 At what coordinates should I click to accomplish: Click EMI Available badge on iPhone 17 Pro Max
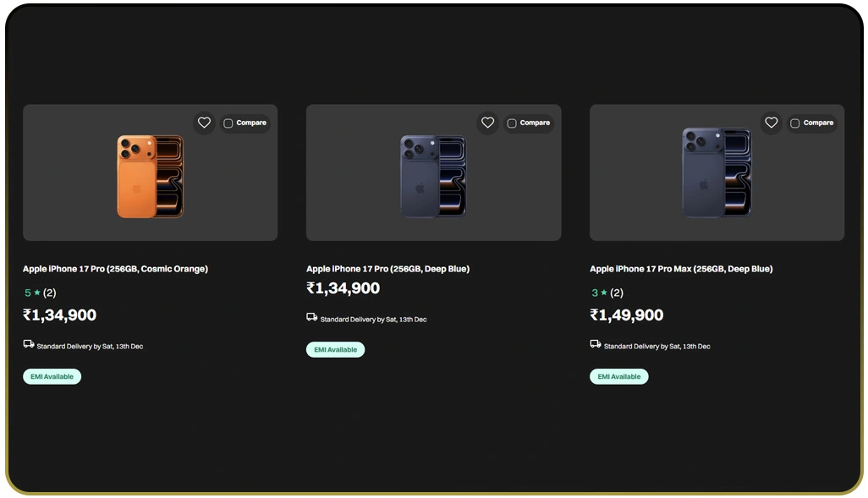[619, 376]
